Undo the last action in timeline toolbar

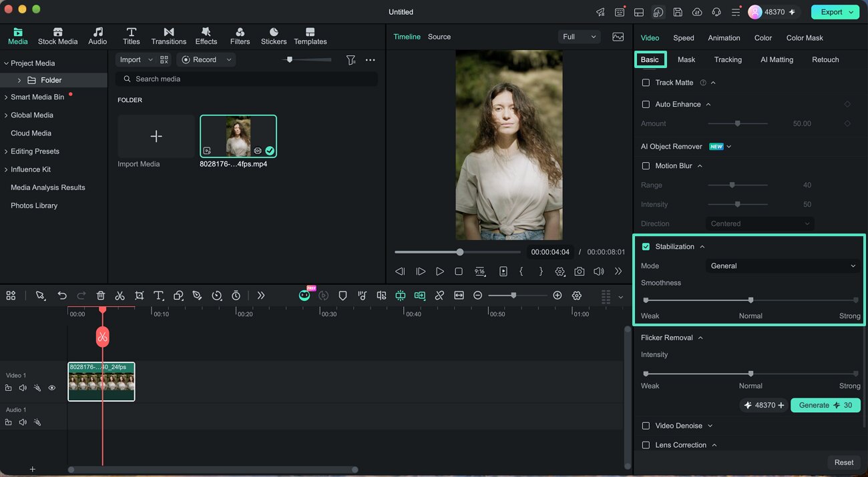tap(62, 296)
